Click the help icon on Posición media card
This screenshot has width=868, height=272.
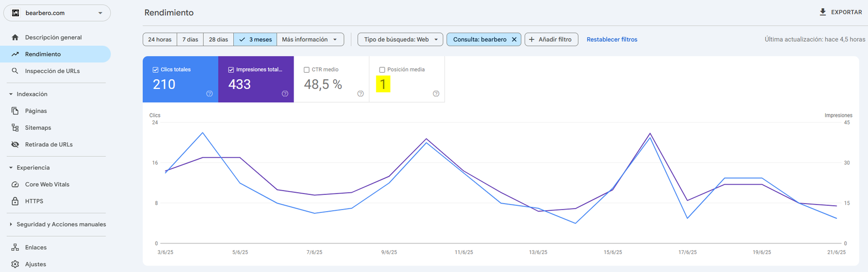436,93
